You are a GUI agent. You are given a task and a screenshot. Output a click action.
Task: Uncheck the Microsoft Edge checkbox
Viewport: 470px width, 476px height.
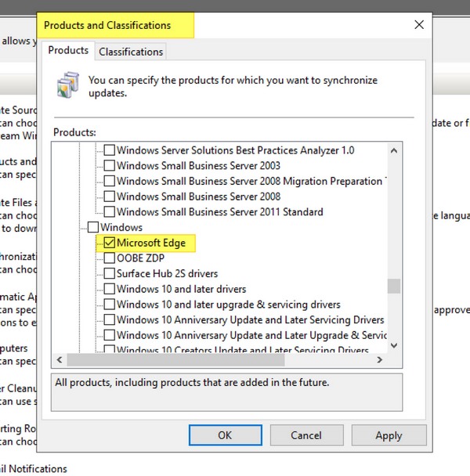pyautogui.click(x=110, y=243)
